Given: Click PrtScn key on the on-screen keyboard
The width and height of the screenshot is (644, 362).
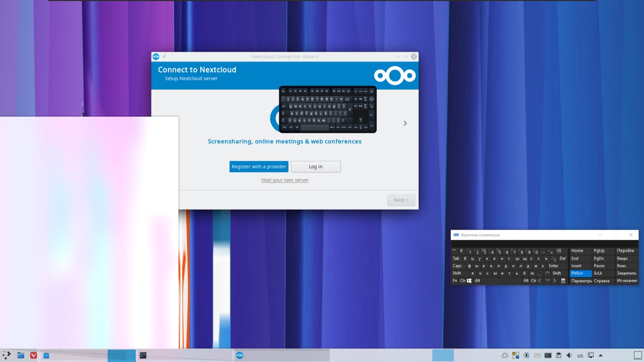Looking at the screenshot, I should point(581,273).
